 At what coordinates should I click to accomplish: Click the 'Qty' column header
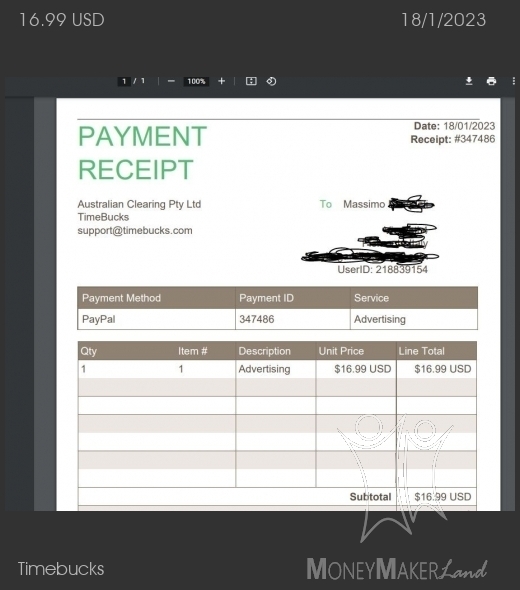coord(88,351)
